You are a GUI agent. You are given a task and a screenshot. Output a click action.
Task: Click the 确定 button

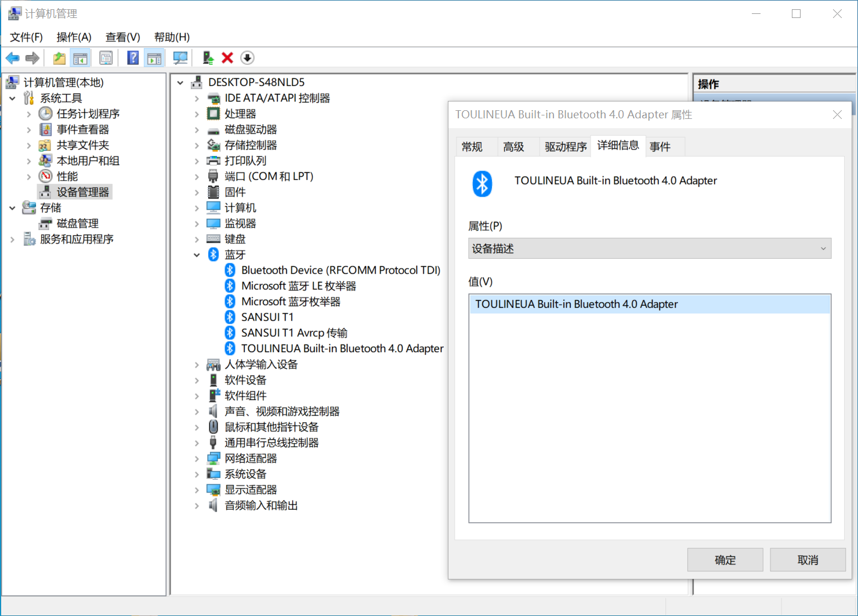725,560
